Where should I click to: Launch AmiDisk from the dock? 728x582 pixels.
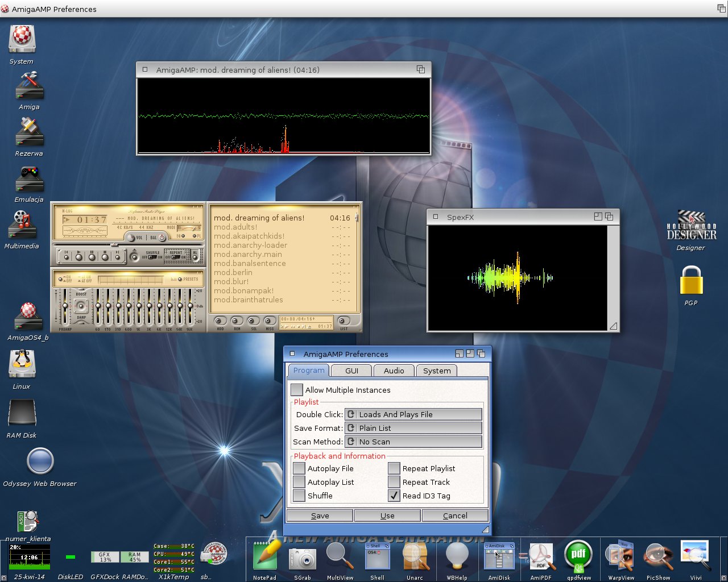(499, 556)
